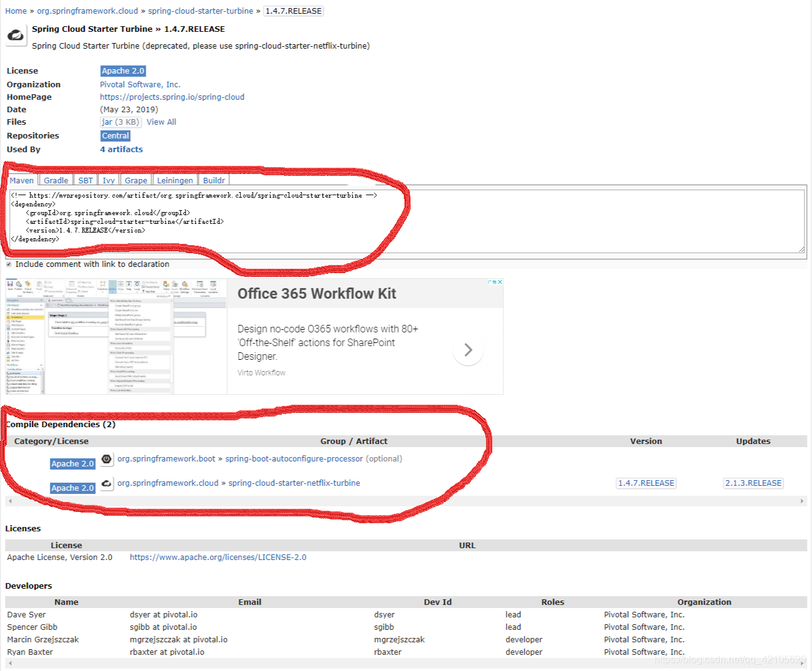Select the '(May 23, 2019)' date text
The height and width of the screenshot is (671, 812).
pos(129,109)
